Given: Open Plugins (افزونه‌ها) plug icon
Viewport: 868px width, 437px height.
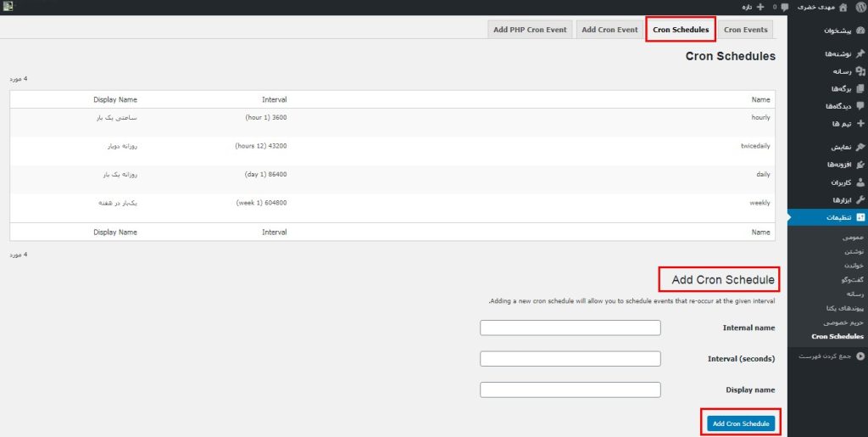Looking at the screenshot, I should pos(860,165).
